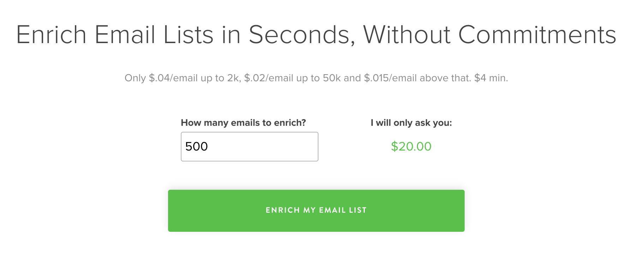644x265 pixels.
Task: Click the word 'Commitments' in the heading
Action: coord(537,35)
